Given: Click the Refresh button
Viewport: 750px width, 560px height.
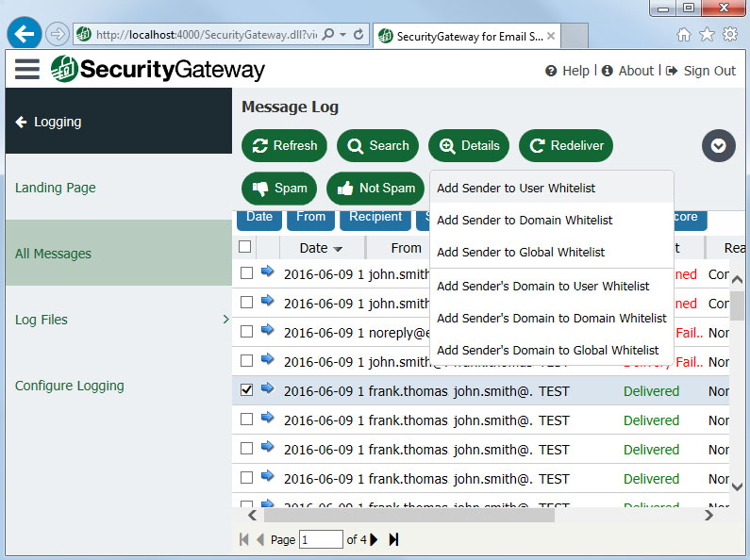Looking at the screenshot, I should coord(285,146).
